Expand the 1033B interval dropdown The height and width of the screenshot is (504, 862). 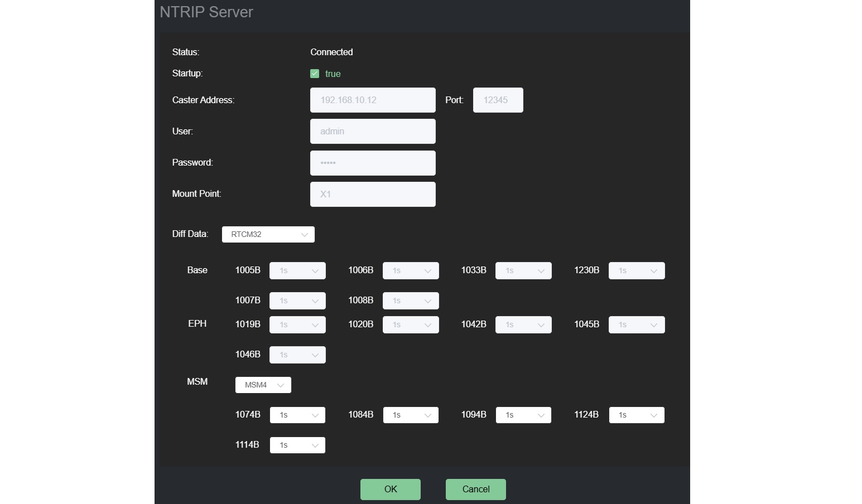coord(523,271)
